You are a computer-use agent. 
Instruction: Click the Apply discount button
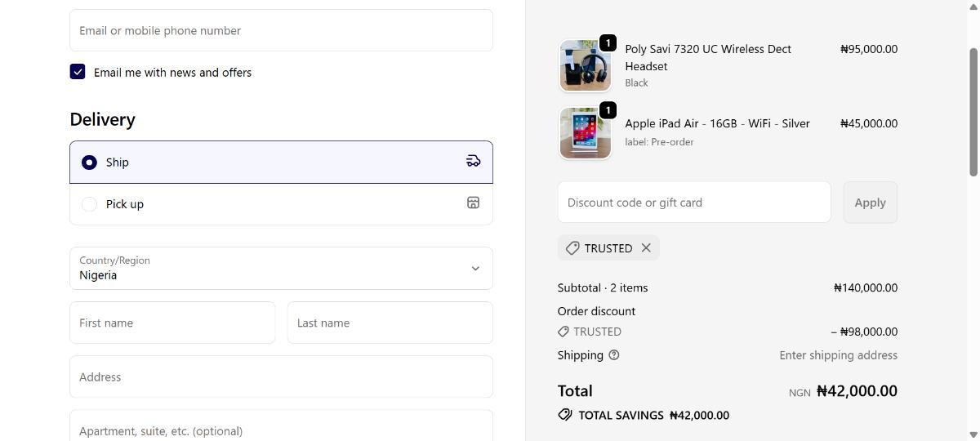870,203
